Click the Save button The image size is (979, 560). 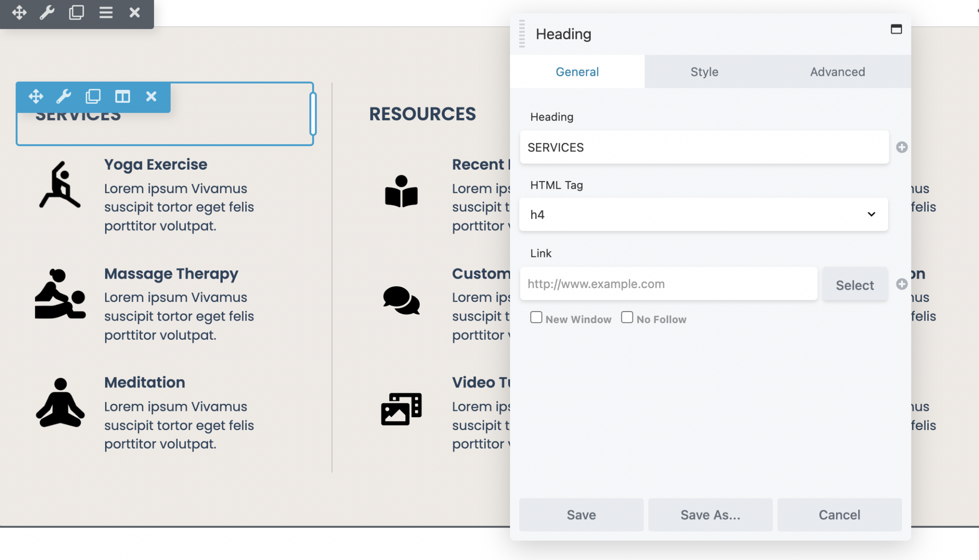[x=581, y=515]
